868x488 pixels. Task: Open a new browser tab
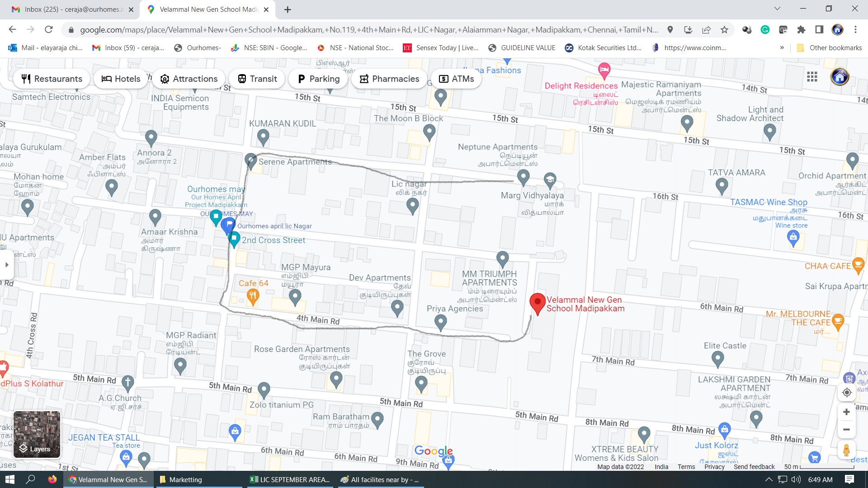click(x=288, y=9)
